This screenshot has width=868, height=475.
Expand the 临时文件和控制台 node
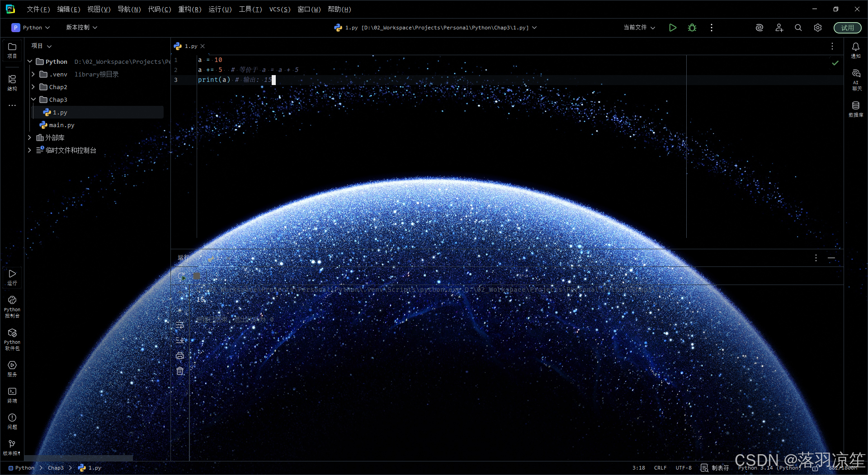(30, 150)
